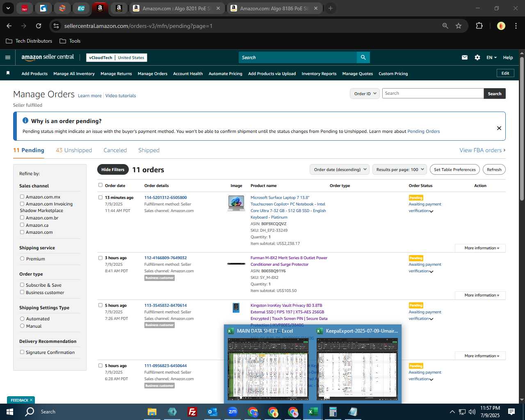Click the volume icon in system tray
Viewport: 525px width, 420px height.
coord(472,412)
